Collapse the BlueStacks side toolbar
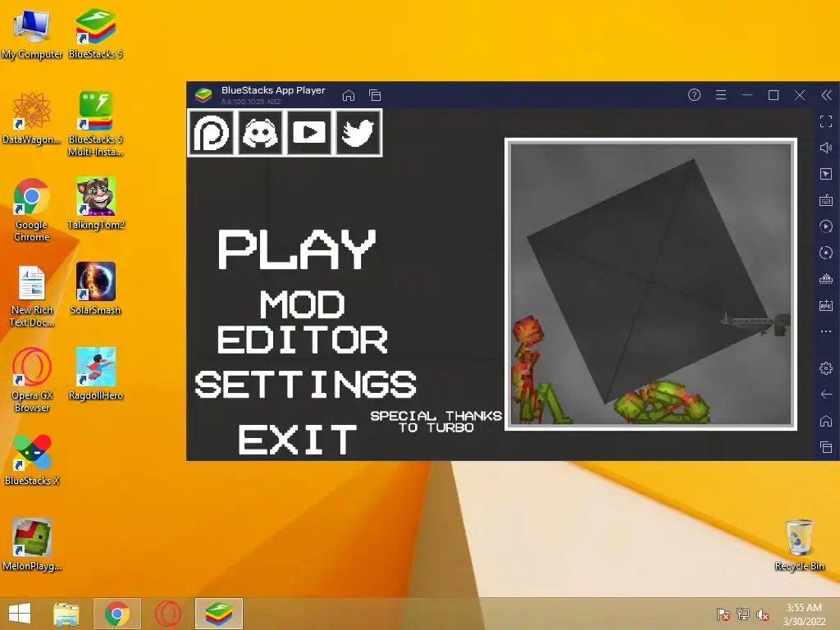The height and width of the screenshot is (630, 840). (x=827, y=95)
